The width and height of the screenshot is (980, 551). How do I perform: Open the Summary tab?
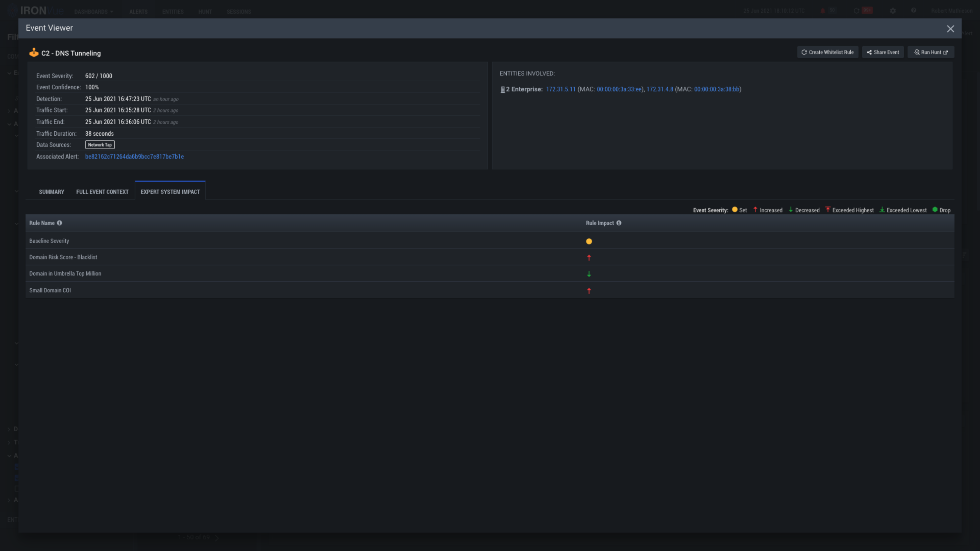(51, 191)
